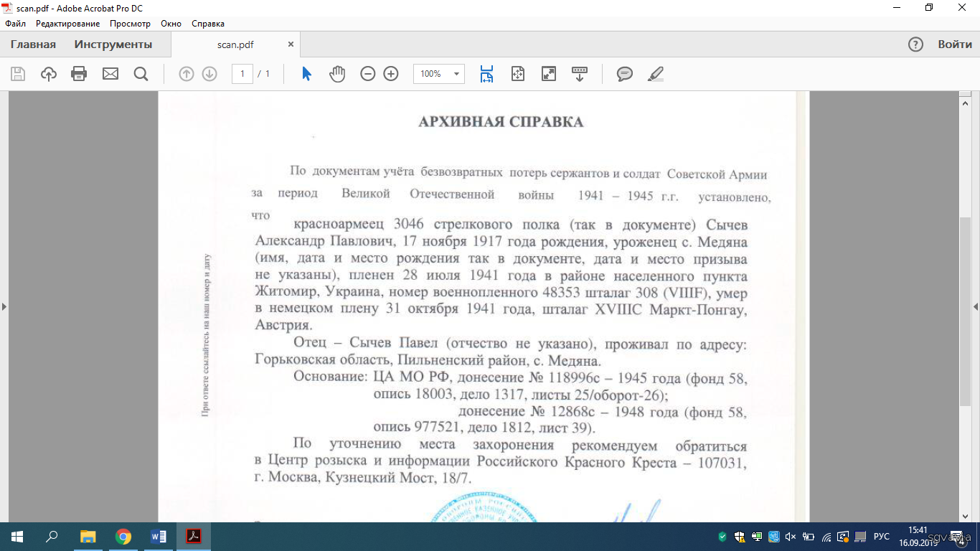Open the Help question mark icon
Screen dimensions: 980x551
click(x=915, y=44)
